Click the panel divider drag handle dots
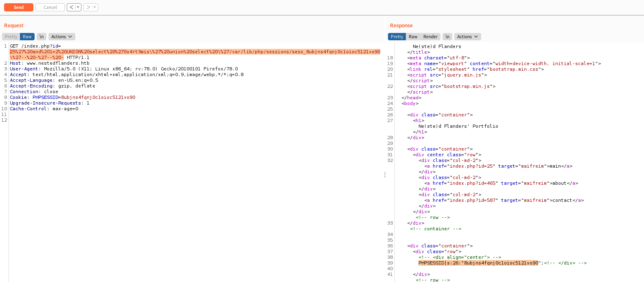This screenshot has height=282, width=644. [x=385, y=175]
